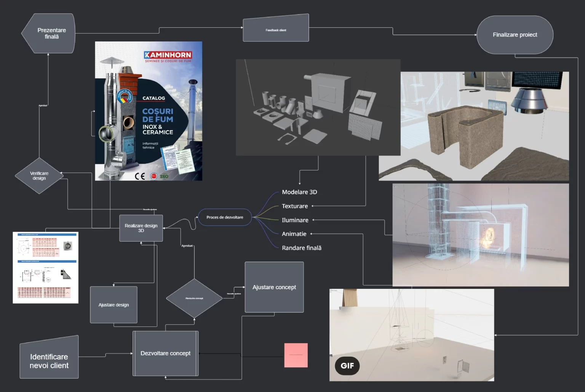Screen dimensions: 585x392
Task: Select the Animatie branch item
Action: click(x=294, y=234)
